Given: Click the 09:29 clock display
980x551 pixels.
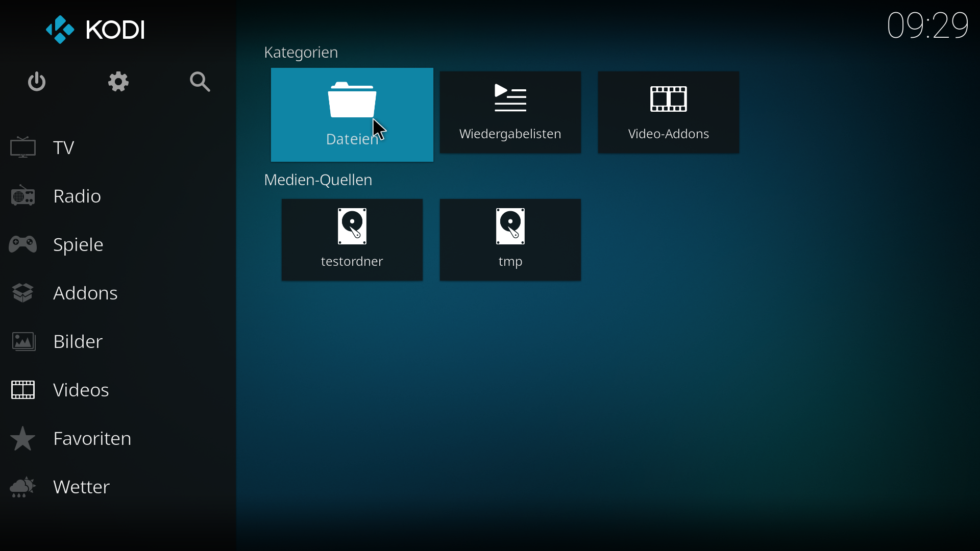Looking at the screenshot, I should tap(927, 26).
